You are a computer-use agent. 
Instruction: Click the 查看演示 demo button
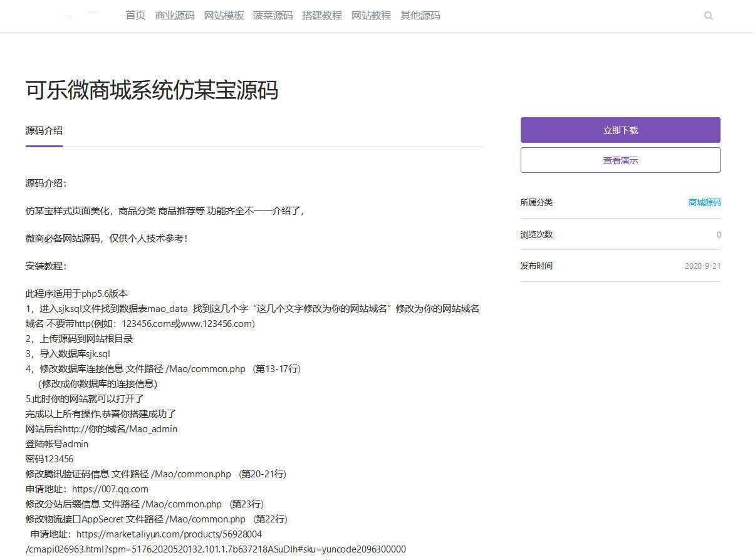(620, 160)
